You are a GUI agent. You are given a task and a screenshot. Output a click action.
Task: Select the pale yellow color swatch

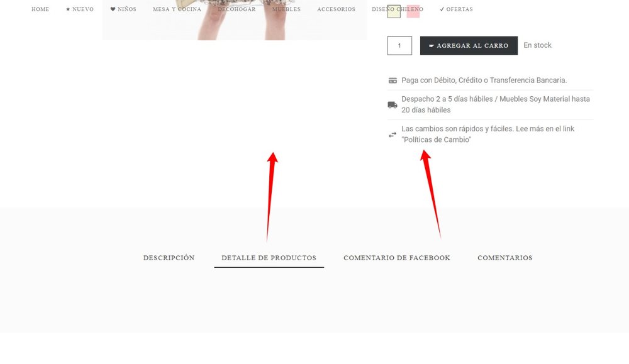coord(394,11)
